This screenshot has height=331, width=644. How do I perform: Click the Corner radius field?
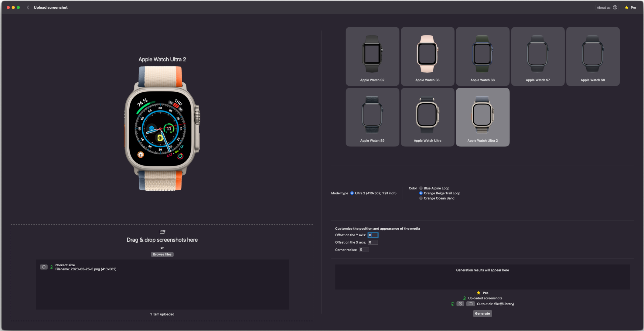364,250
